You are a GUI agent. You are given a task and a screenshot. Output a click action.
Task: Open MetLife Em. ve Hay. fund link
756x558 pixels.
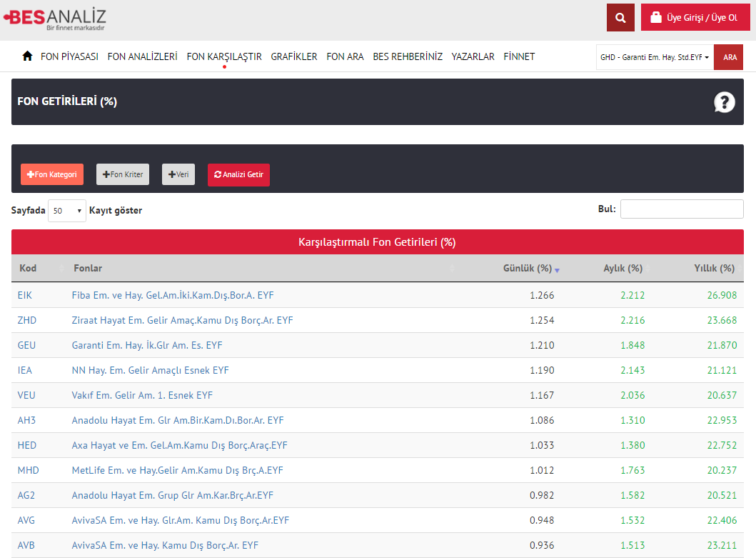click(x=178, y=471)
